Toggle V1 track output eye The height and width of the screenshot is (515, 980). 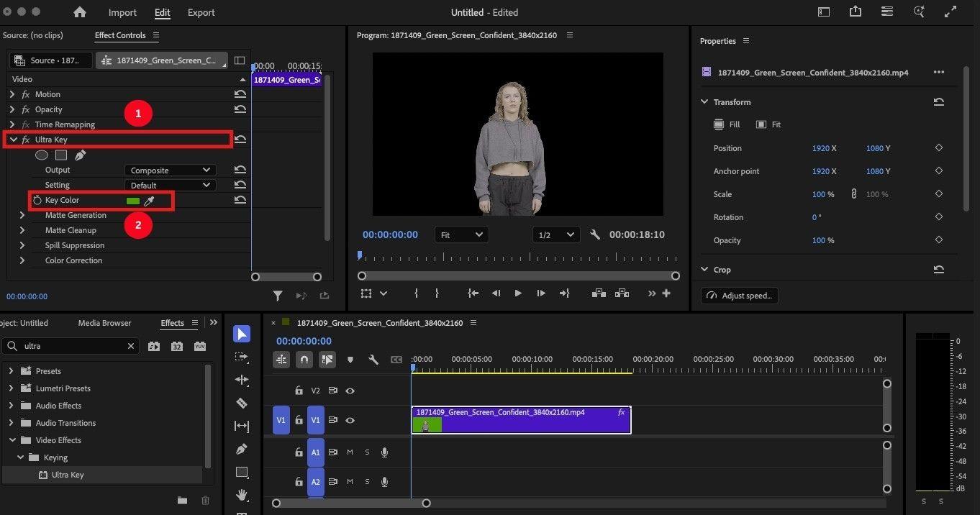pos(350,420)
